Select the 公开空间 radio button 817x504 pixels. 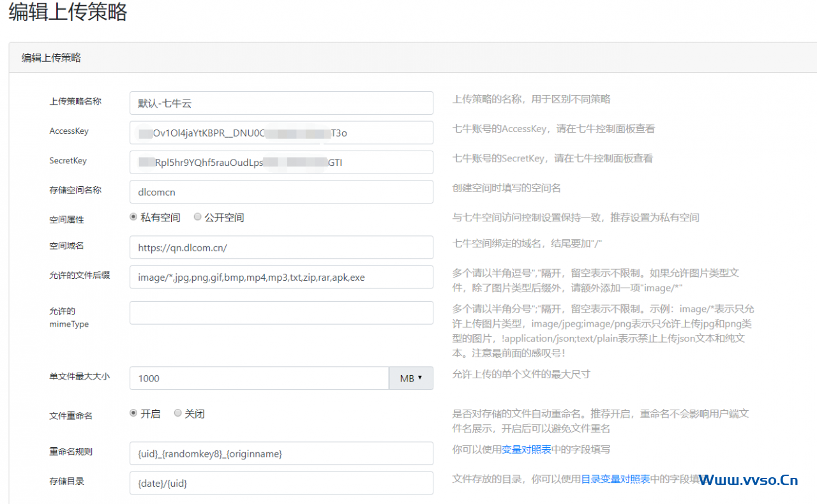tap(197, 217)
